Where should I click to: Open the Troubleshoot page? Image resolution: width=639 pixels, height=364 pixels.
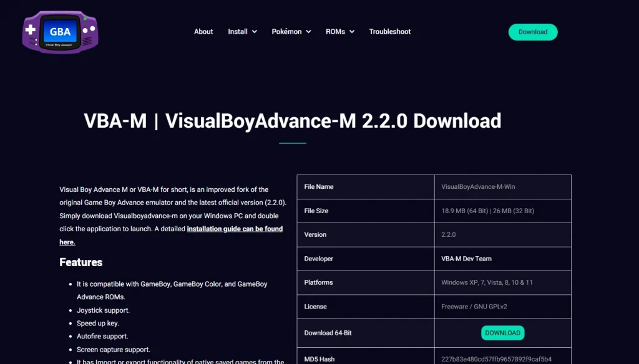pos(390,31)
